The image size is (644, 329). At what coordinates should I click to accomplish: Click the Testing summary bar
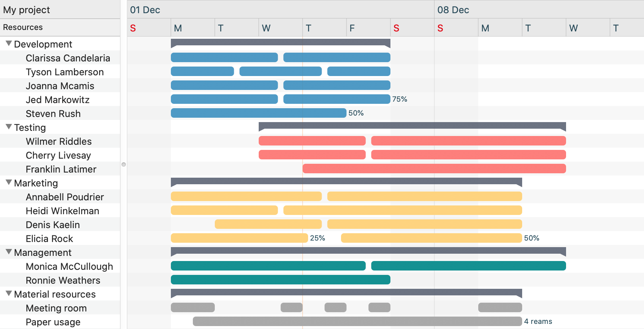(x=412, y=126)
